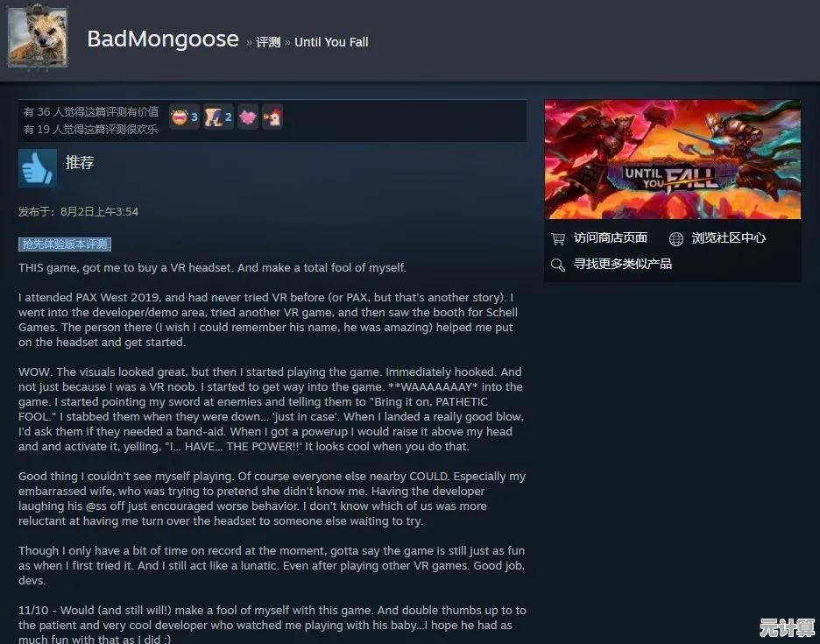Click the blue thumbs-up recommended icon
This screenshot has height=644, width=820.
tap(38, 168)
